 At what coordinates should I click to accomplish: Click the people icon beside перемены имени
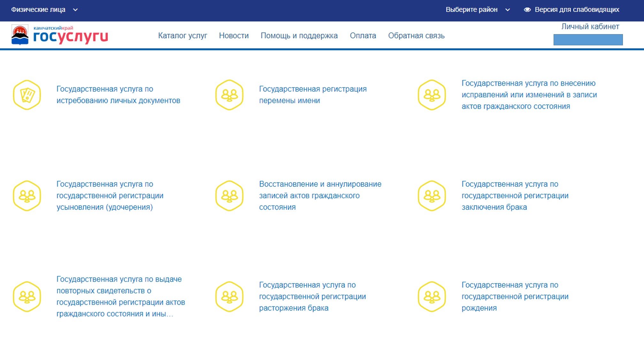coord(229,95)
